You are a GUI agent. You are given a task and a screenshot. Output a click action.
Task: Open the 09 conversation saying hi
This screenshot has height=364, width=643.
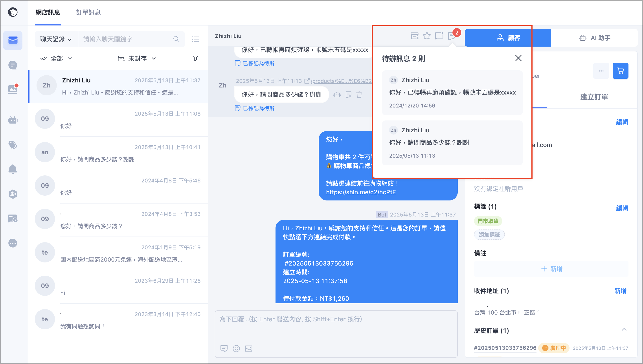[118, 287]
